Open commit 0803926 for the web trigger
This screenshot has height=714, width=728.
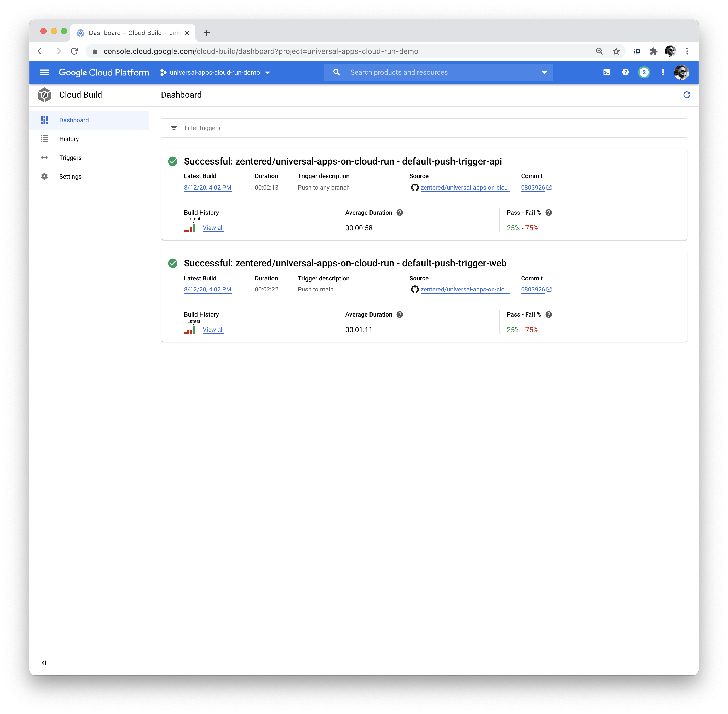pos(533,289)
